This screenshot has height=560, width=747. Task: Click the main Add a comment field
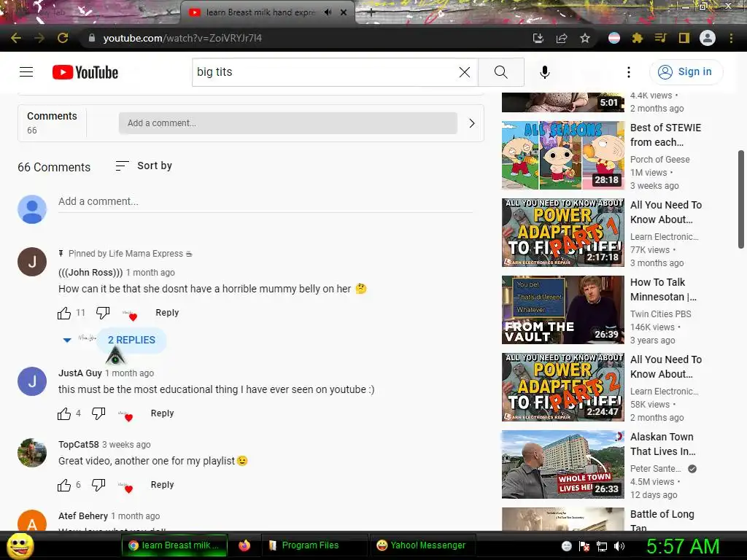pos(266,202)
